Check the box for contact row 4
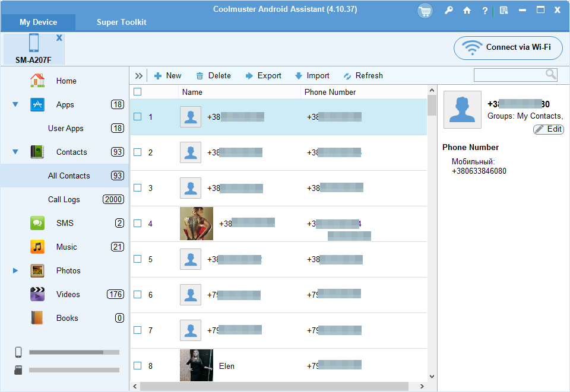Screen dimensions: 570x392 point(137,223)
